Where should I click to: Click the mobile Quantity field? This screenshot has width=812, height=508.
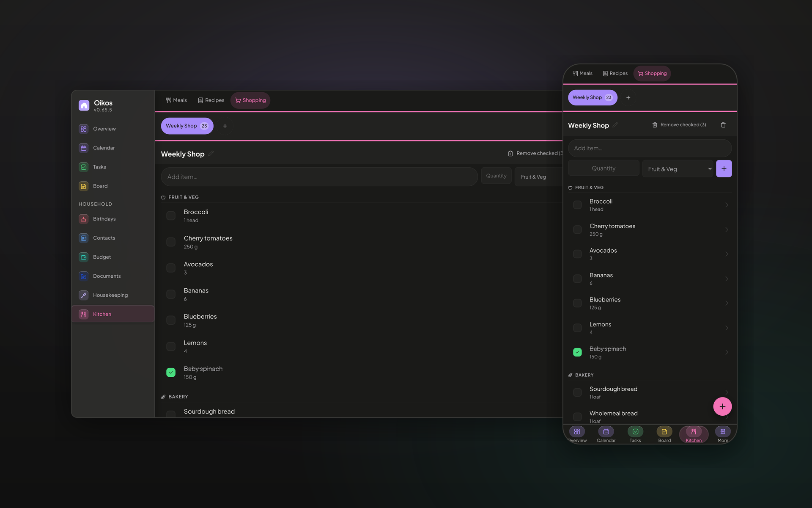[x=604, y=168]
